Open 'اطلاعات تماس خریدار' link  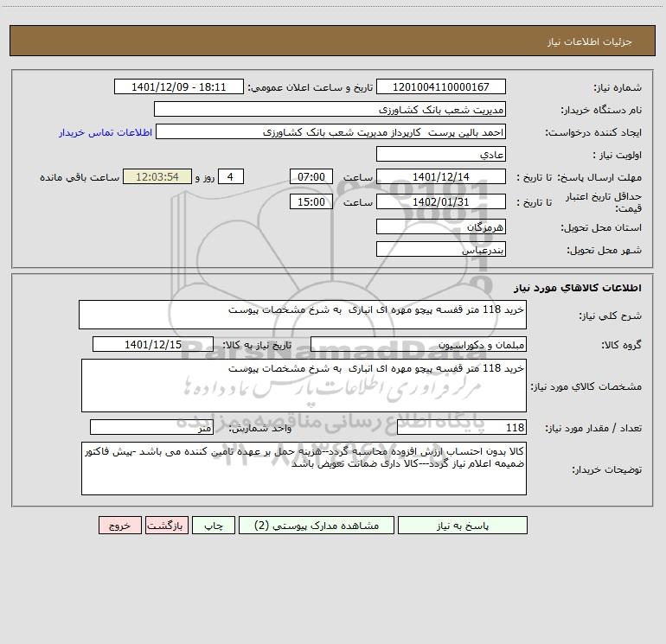pyautogui.click(x=106, y=132)
